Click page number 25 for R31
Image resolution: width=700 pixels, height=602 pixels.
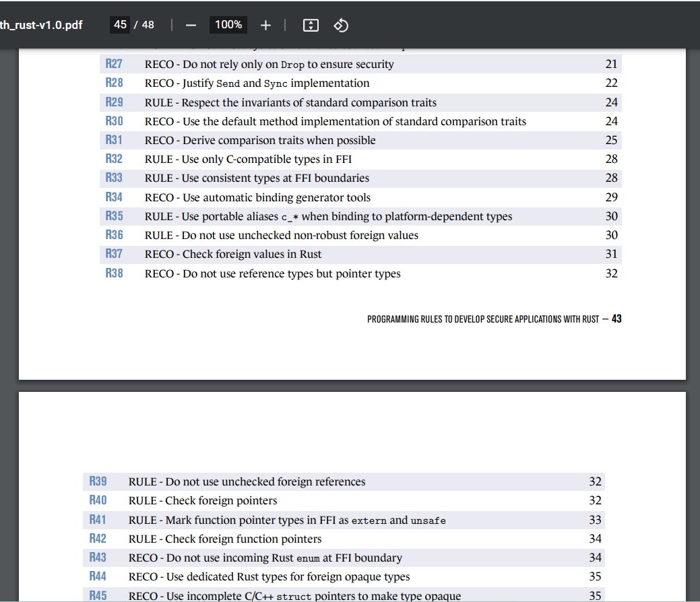(611, 140)
